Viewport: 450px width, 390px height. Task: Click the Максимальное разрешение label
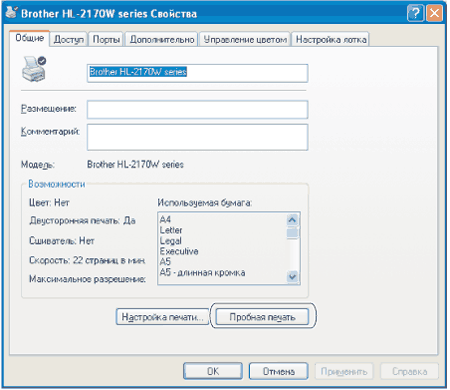pyautogui.click(x=87, y=279)
